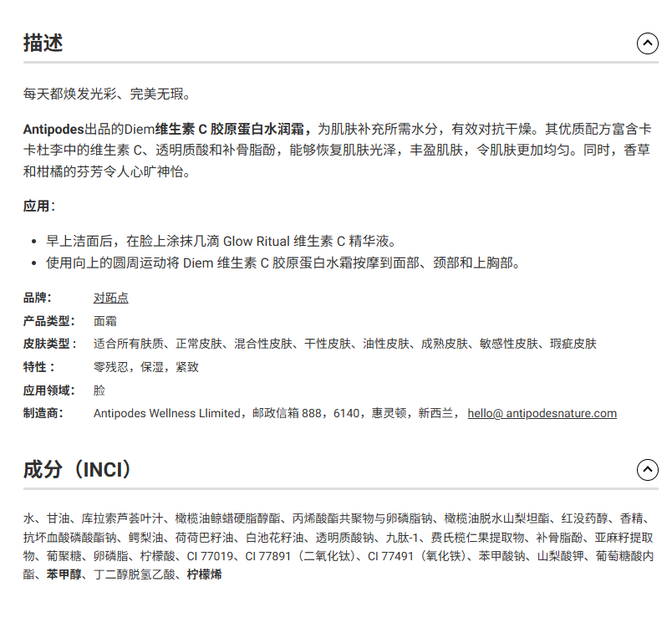Click the bold 柠檬烯 ingredient
Screen dimensions: 672x638
tap(204, 575)
